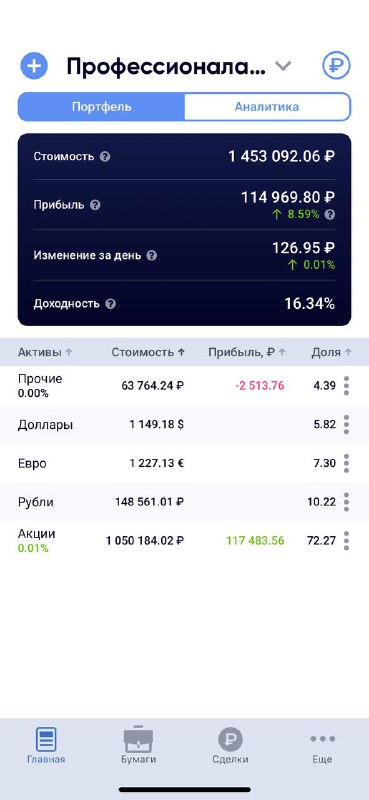The image size is (369, 800).
Task: Open the three-dot menu for Прочие row
Action: click(x=347, y=386)
